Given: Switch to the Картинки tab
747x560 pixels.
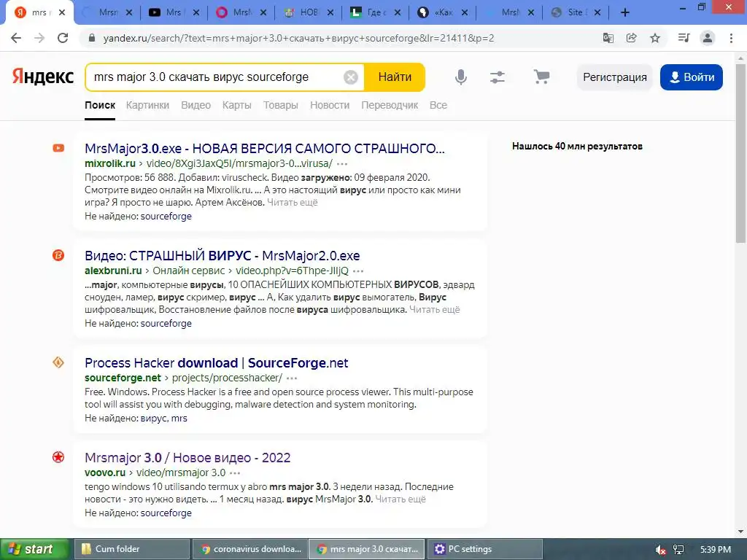Looking at the screenshot, I should coord(147,105).
